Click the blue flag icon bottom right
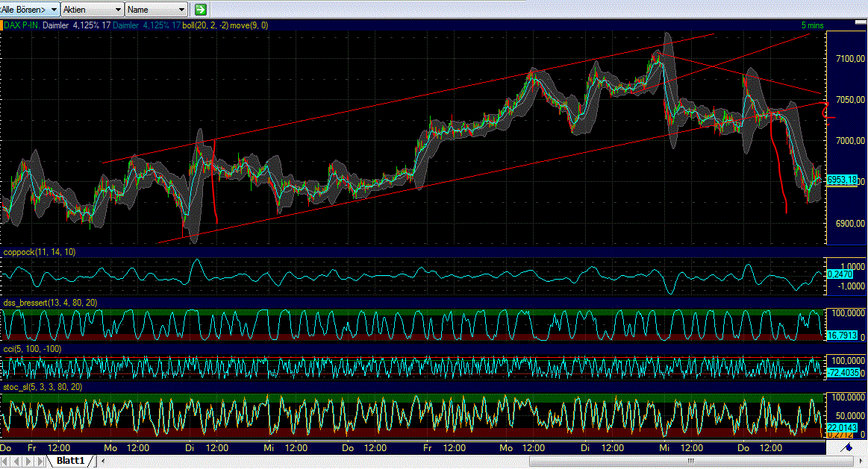868x469 pixels. [847, 447]
